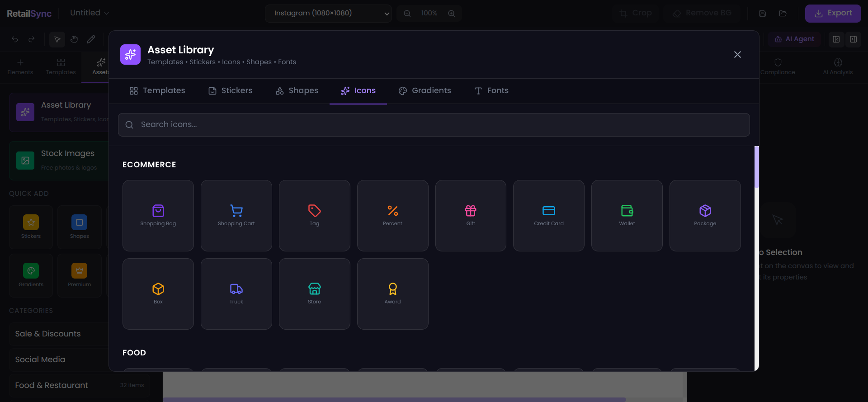Expand the Untitled project name menu
Screen dimensions: 868x402
click(x=90, y=13)
